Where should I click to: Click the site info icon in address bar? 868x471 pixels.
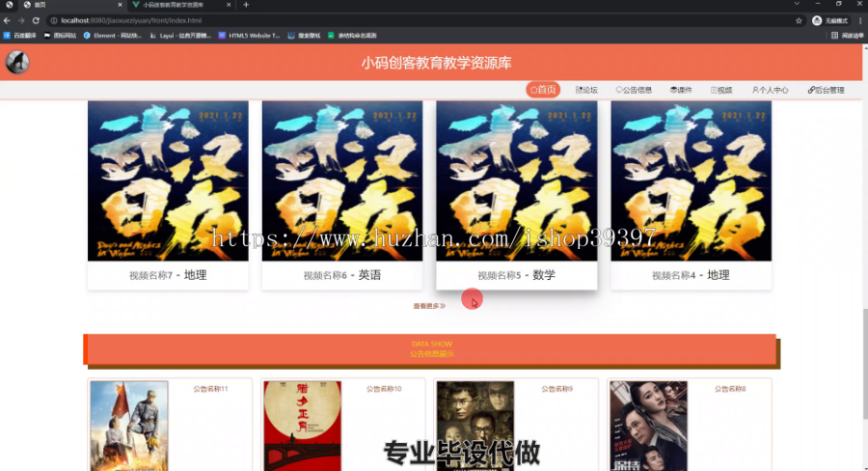[54, 20]
